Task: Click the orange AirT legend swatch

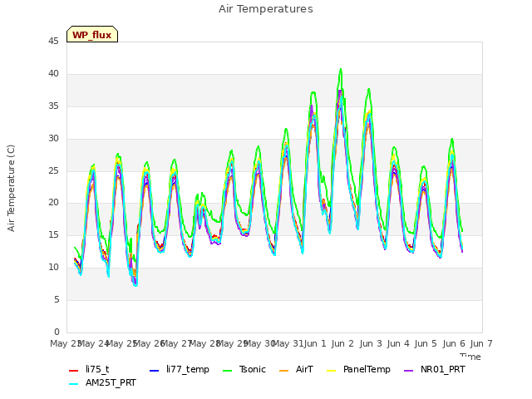Action: pyautogui.click(x=284, y=371)
